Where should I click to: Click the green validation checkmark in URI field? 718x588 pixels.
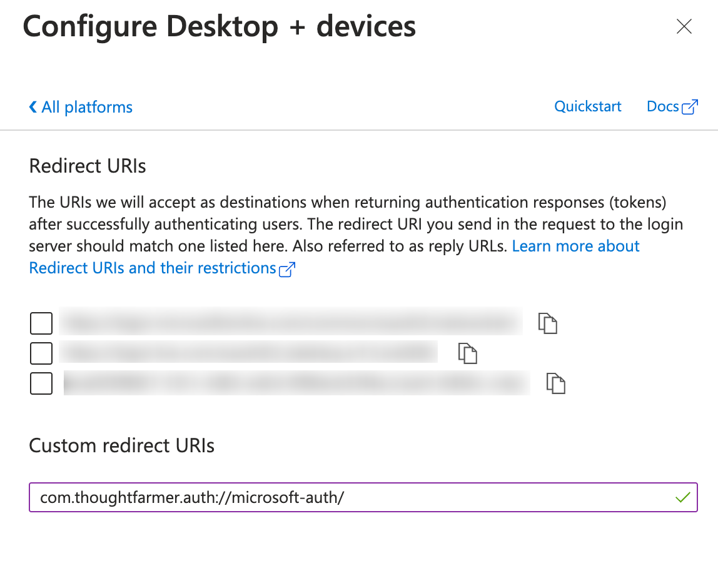pos(683,497)
